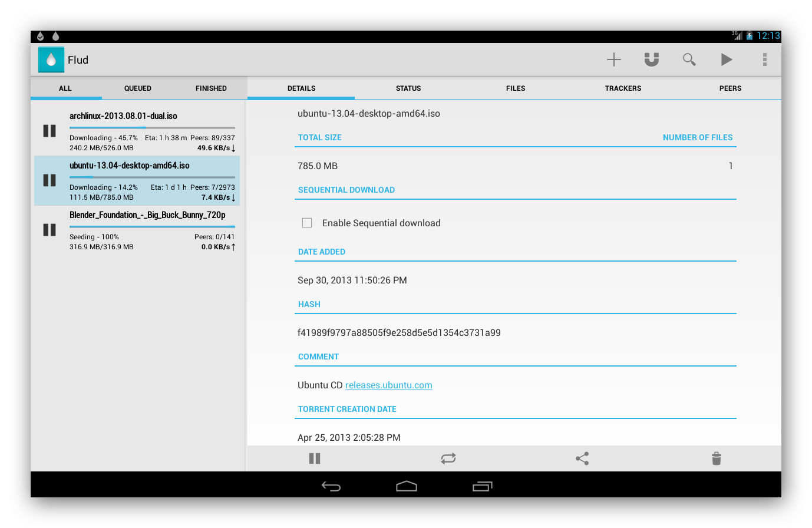Resume all torrents with play icon
Image resolution: width=812 pixels, height=528 pixels.
click(727, 60)
